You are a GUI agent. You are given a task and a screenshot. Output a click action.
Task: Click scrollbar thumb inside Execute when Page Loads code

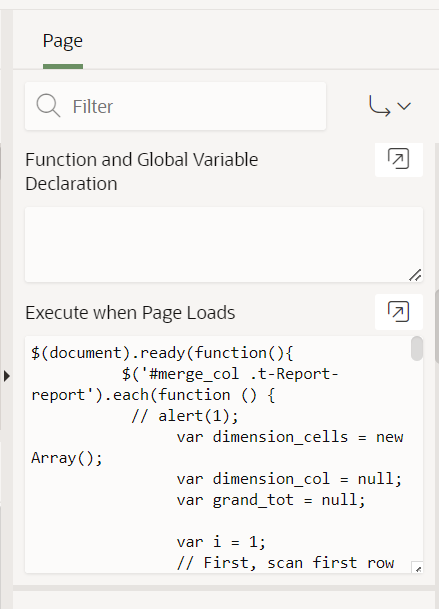point(417,348)
